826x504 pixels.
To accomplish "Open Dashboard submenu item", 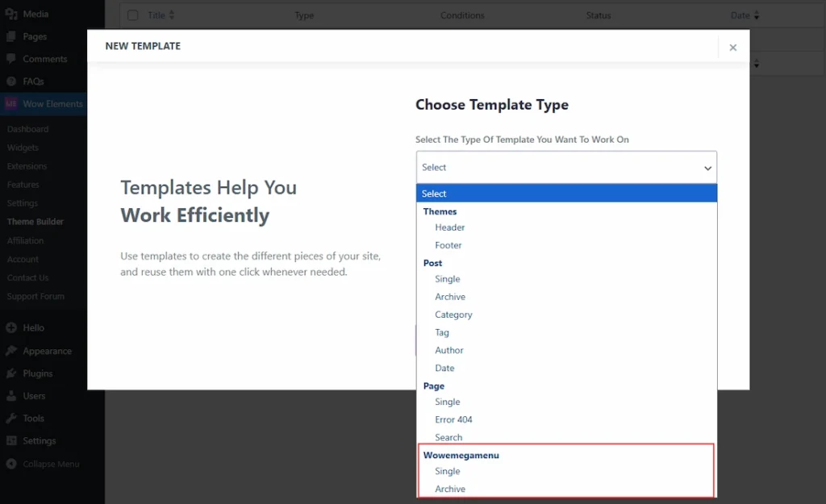I will tap(28, 129).
